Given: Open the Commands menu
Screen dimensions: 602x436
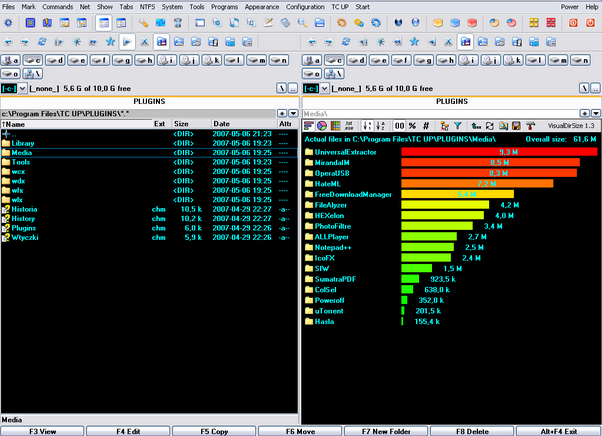Looking at the screenshot, I should [x=58, y=7].
